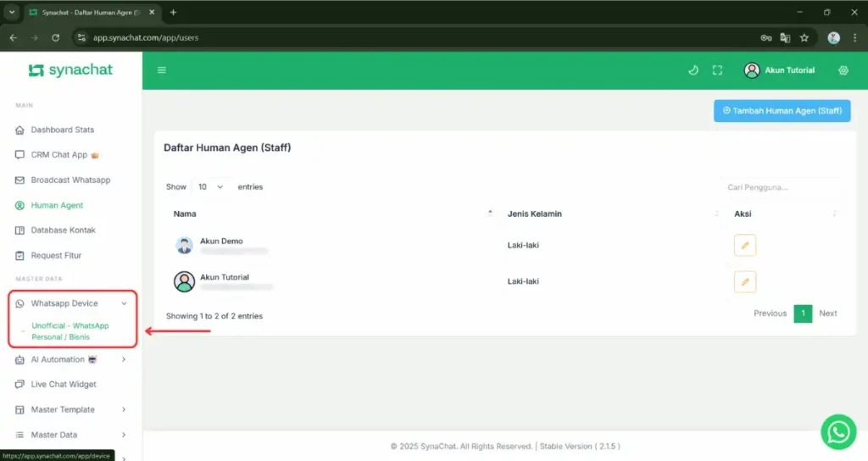Viewport: 868px width, 461px height.
Task: Close the Synachat browser tab
Action: 152,12
